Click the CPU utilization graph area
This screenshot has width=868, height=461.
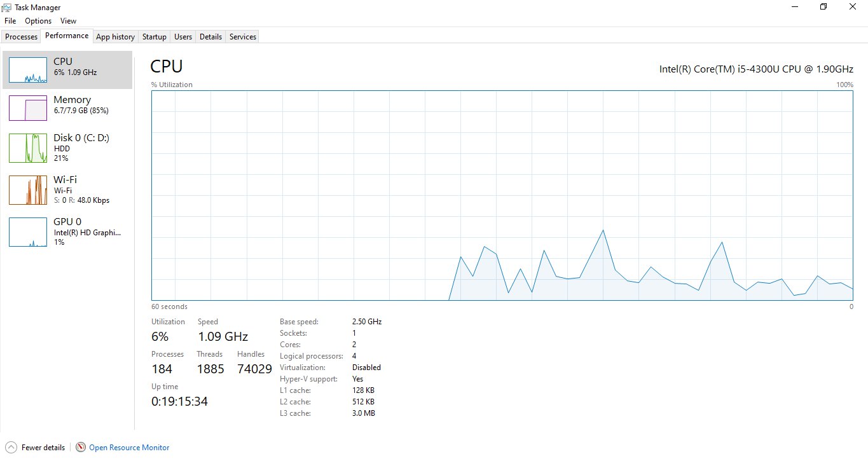pyautogui.click(x=501, y=195)
